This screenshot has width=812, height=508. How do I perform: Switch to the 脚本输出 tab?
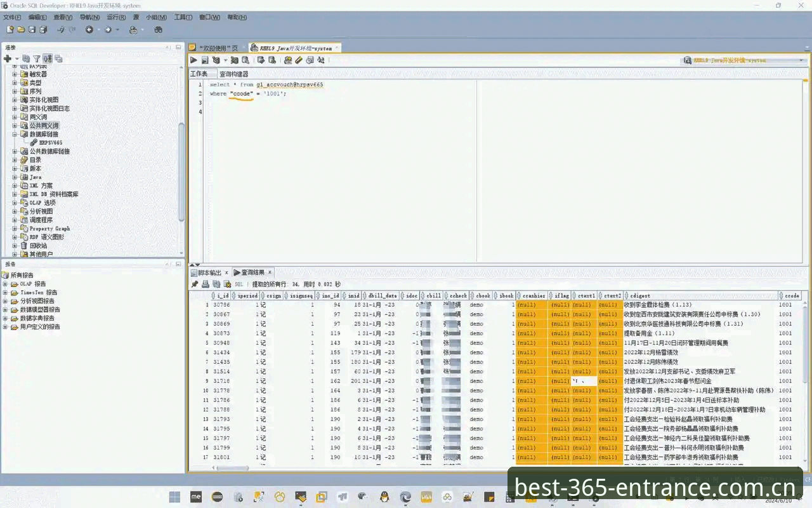pos(209,272)
